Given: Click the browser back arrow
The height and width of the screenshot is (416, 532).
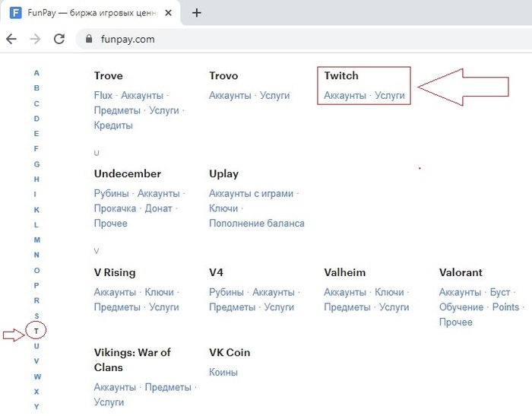Looking at the screenshot, I should pyautogui.click(x=11, y=39).
